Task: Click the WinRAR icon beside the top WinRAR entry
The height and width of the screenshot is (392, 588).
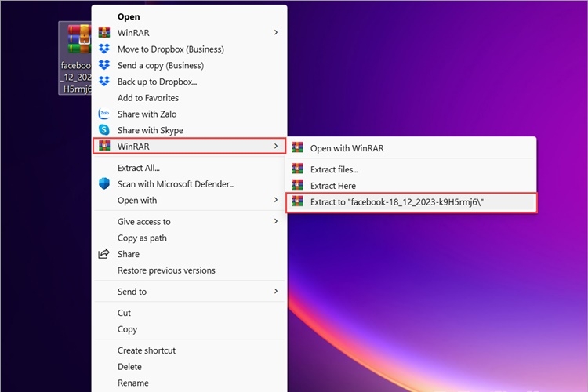Action: [104, 33]
